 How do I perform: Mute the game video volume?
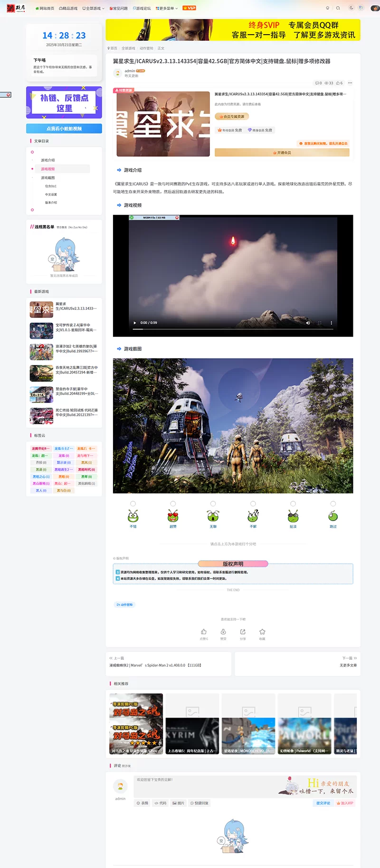coord(308,323)
